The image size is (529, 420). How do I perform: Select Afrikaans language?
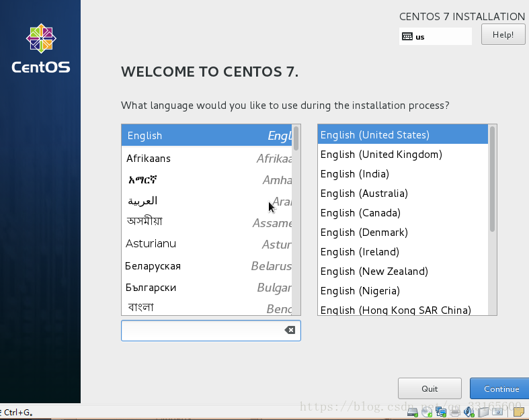tap(206, 158)
